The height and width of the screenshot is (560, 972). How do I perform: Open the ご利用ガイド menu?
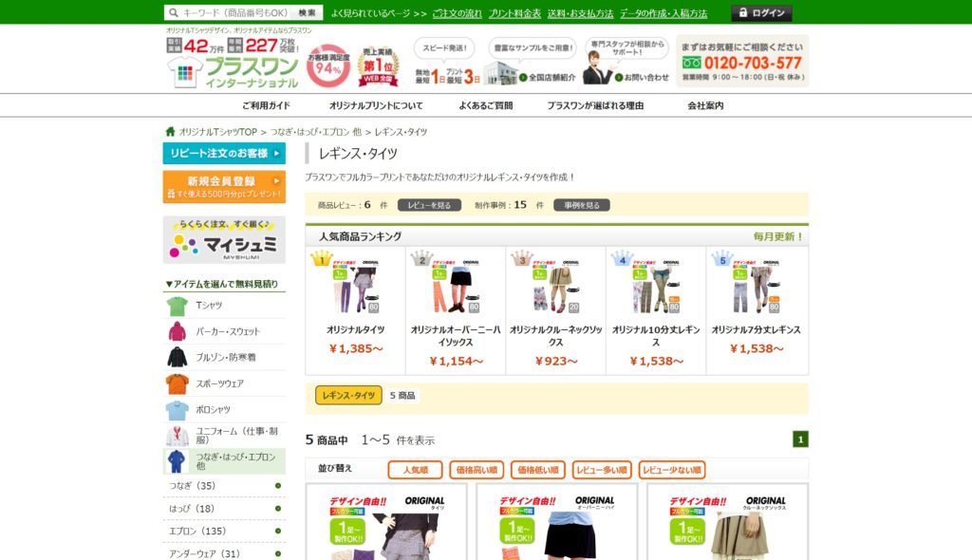tap(266, 105)
